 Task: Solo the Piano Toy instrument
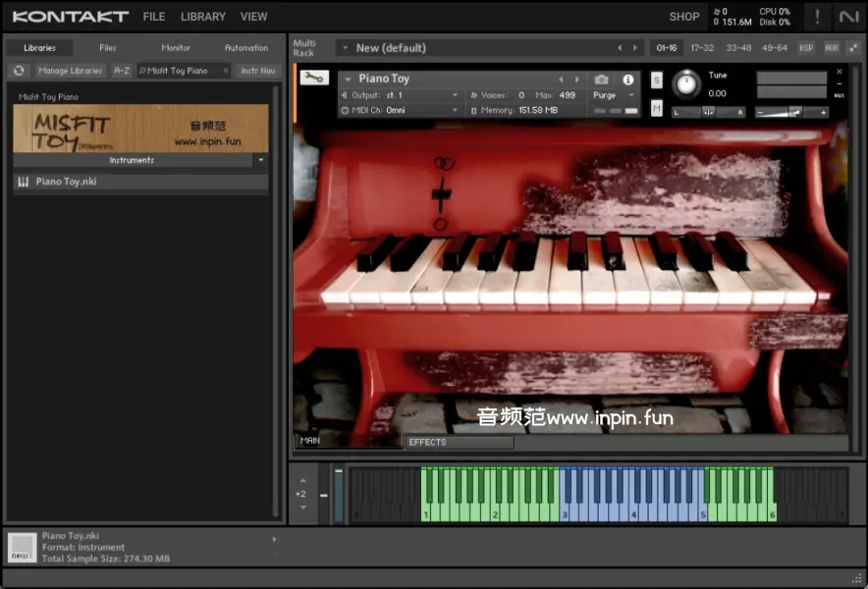click(x=657, y=80)
